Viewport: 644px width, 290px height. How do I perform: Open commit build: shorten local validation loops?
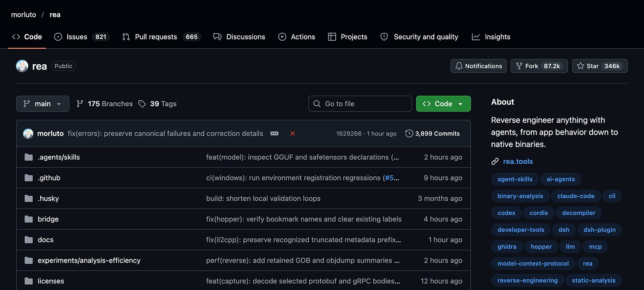(x=263, y=198)
